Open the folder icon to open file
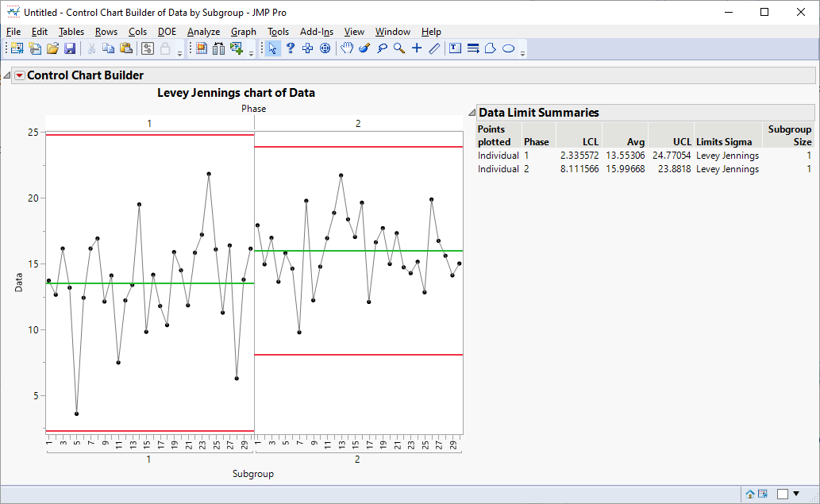 (x=52, y=48)
